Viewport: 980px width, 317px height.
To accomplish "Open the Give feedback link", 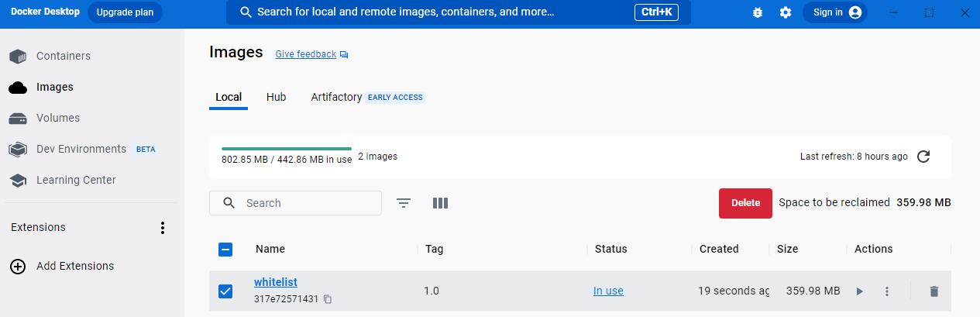I will pyautogui.click(x=311, y=54).
